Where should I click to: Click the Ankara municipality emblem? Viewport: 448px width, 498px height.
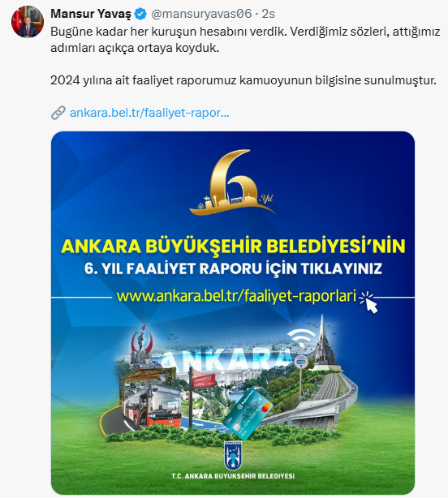[x=233, y=456]
